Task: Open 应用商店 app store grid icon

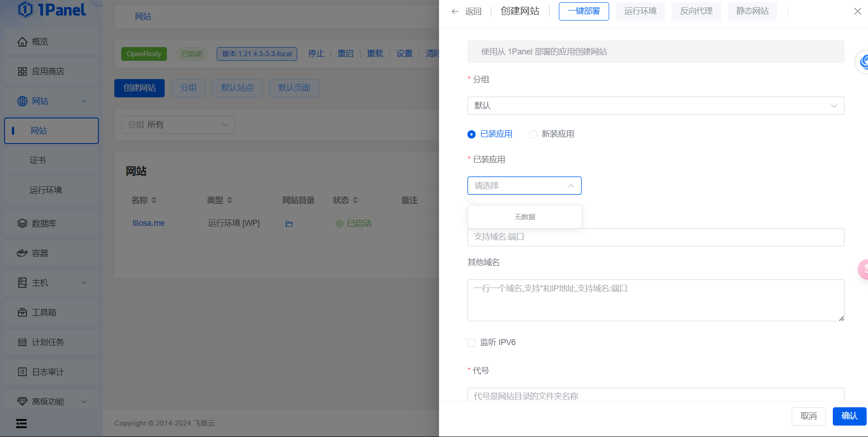Action: 22,71
